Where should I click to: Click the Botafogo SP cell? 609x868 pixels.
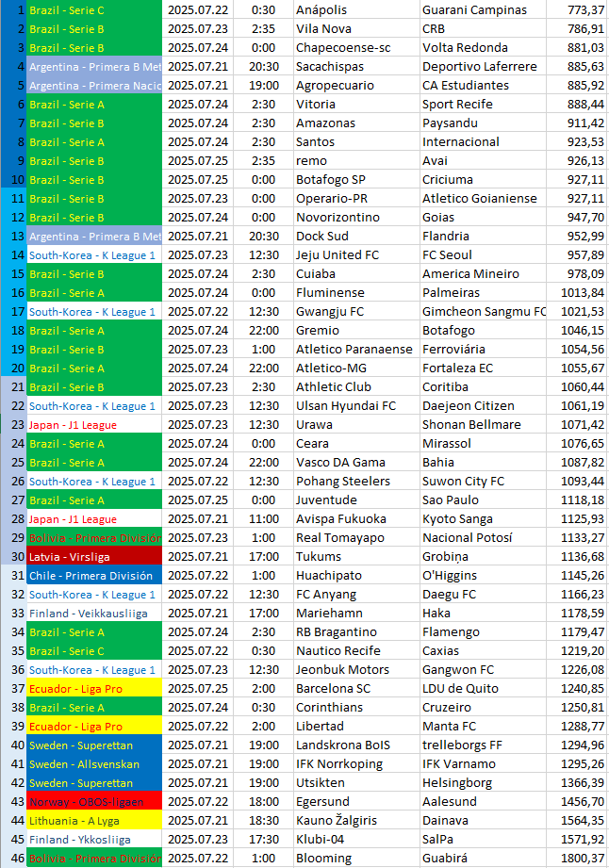click(356, 179)
